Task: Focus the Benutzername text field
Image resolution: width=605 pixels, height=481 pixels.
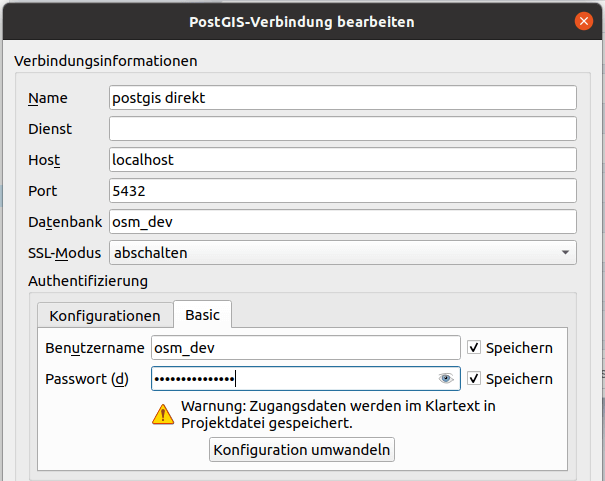Action: click(305, 348)
